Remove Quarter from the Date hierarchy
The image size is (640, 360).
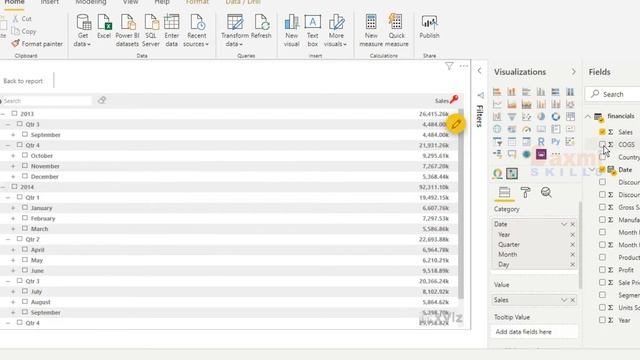point(572,244)
